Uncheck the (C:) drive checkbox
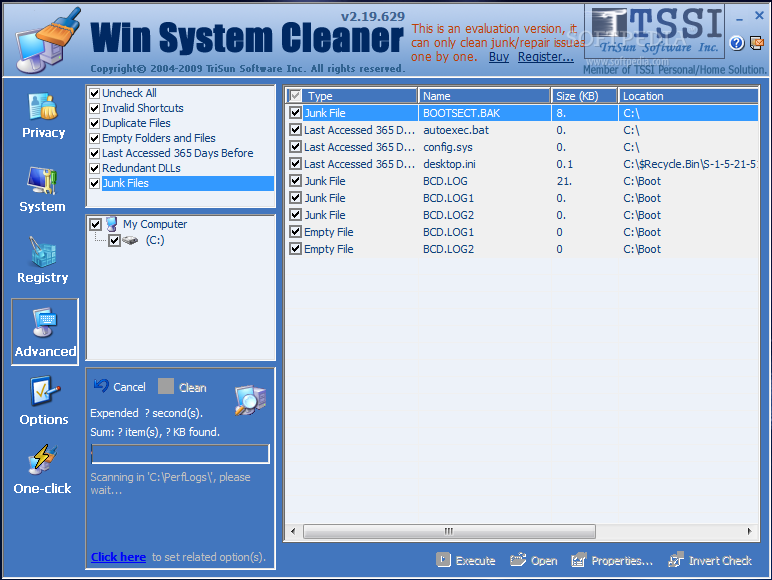 (x=114, y=240)
